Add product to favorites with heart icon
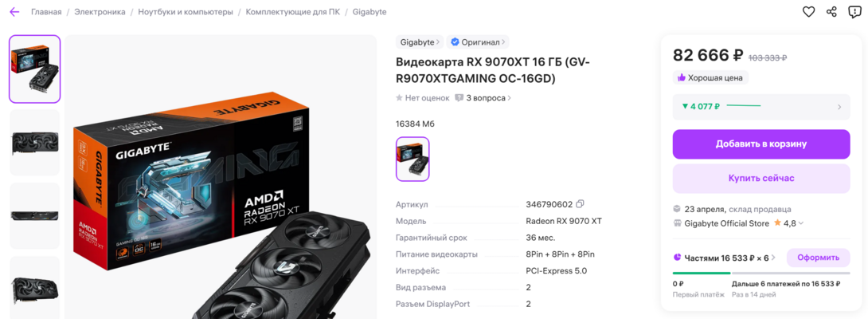The height and width of the screenshot is (319, 868). click(809, 12)
